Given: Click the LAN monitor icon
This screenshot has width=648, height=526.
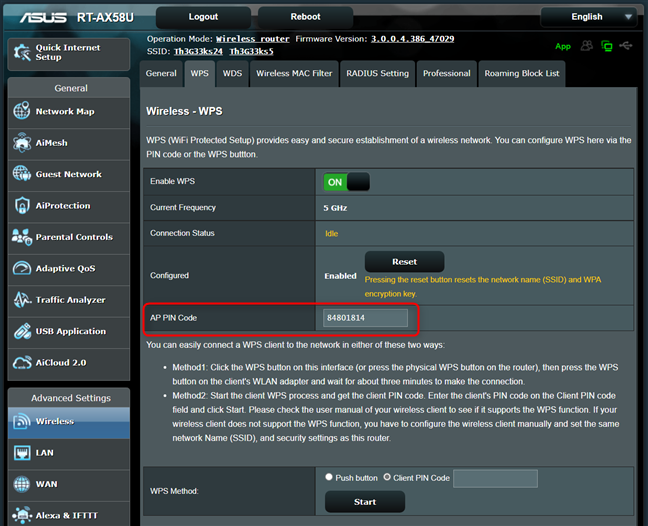Looking at the screenshot, I should tap(21, 452).
